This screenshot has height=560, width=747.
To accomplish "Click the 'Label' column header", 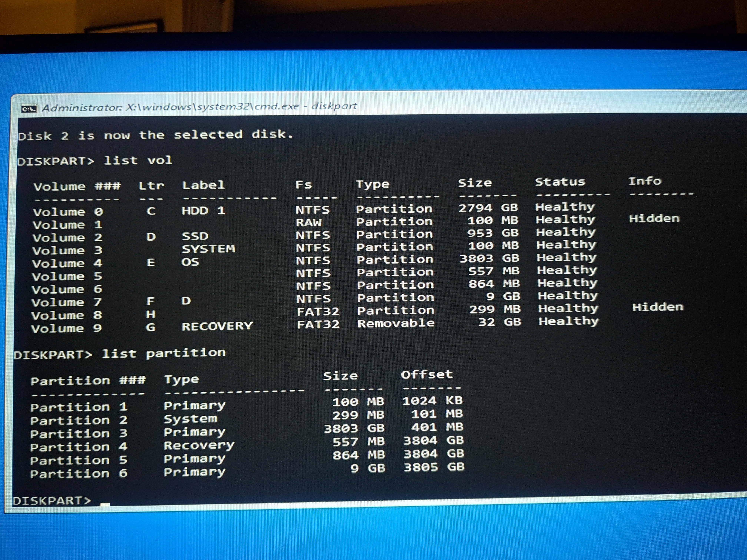I will pos(203,185).
